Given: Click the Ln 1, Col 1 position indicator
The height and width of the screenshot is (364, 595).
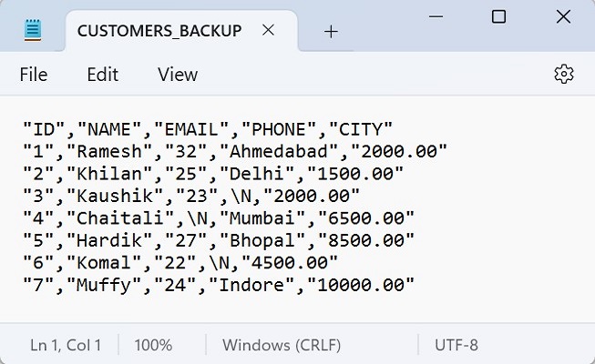Looking at the screenshot, I should coord(66,345).
